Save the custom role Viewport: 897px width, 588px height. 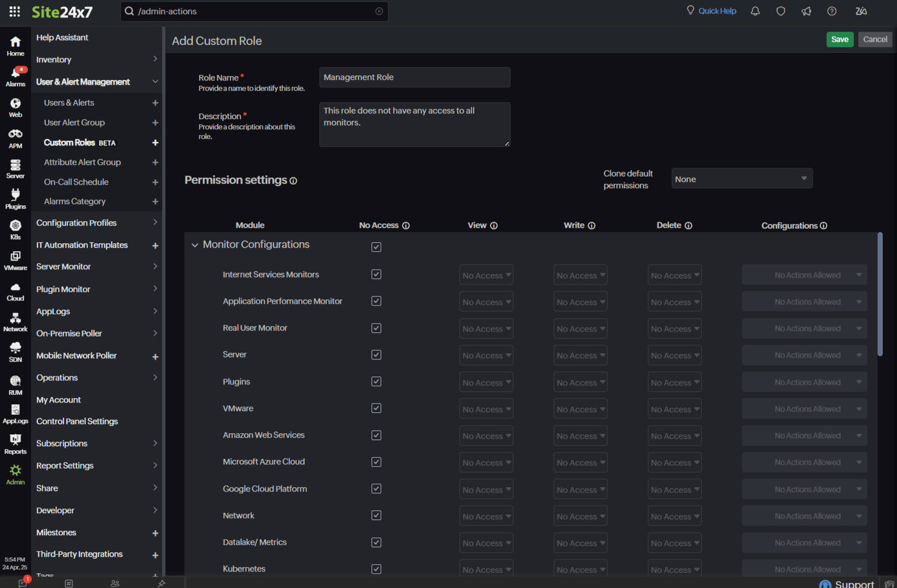[x=840, y=39]
